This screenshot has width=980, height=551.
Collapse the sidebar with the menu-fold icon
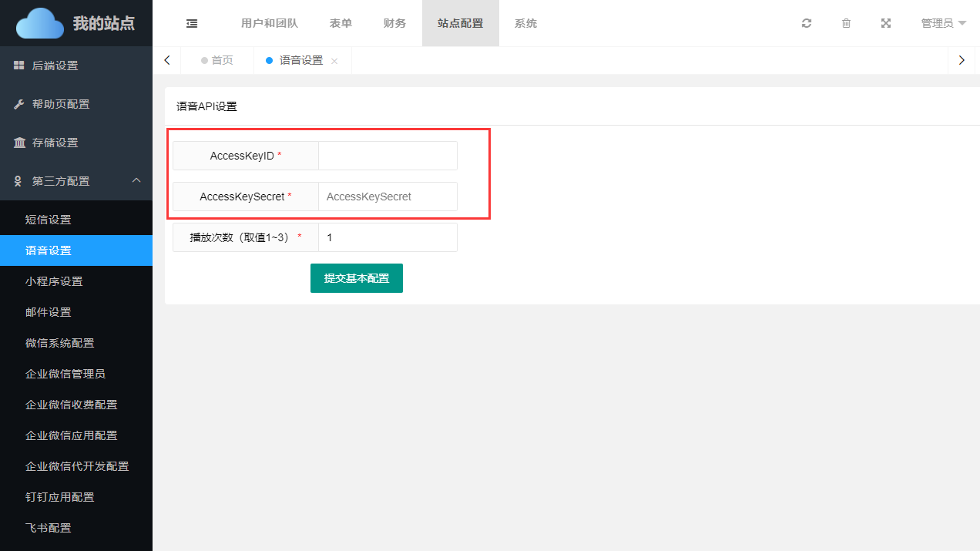[192, 23]
